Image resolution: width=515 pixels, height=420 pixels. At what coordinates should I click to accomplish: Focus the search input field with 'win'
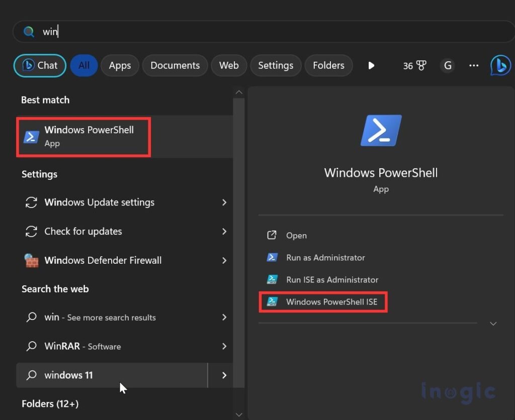click(263, 32)
